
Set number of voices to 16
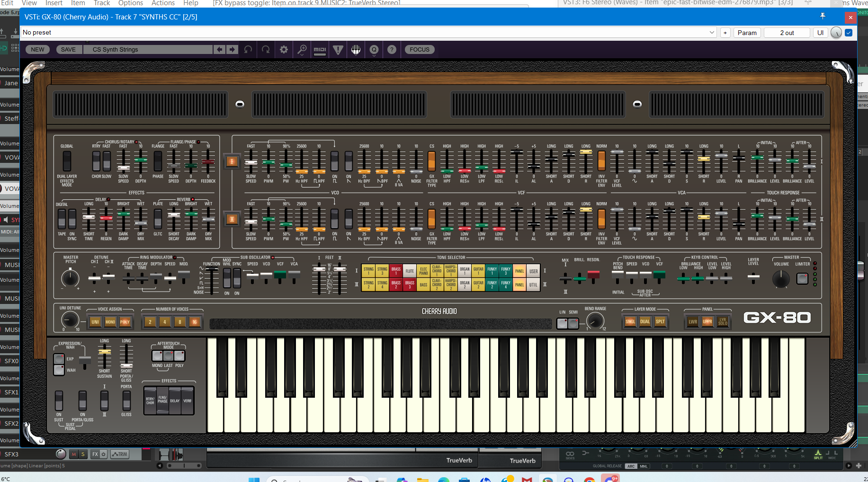(195, 322)
